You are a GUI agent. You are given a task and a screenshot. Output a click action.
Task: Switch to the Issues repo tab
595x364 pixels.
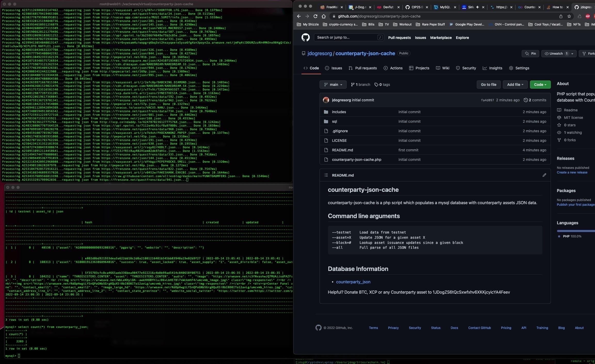334,68
